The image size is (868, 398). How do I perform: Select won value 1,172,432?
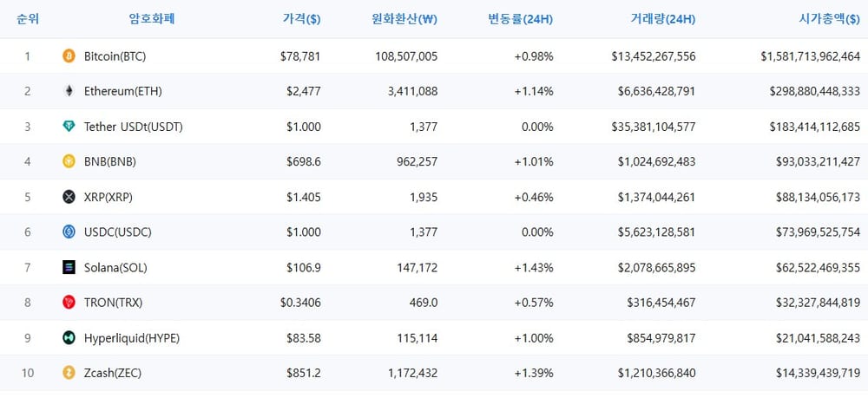click(412, 373)
